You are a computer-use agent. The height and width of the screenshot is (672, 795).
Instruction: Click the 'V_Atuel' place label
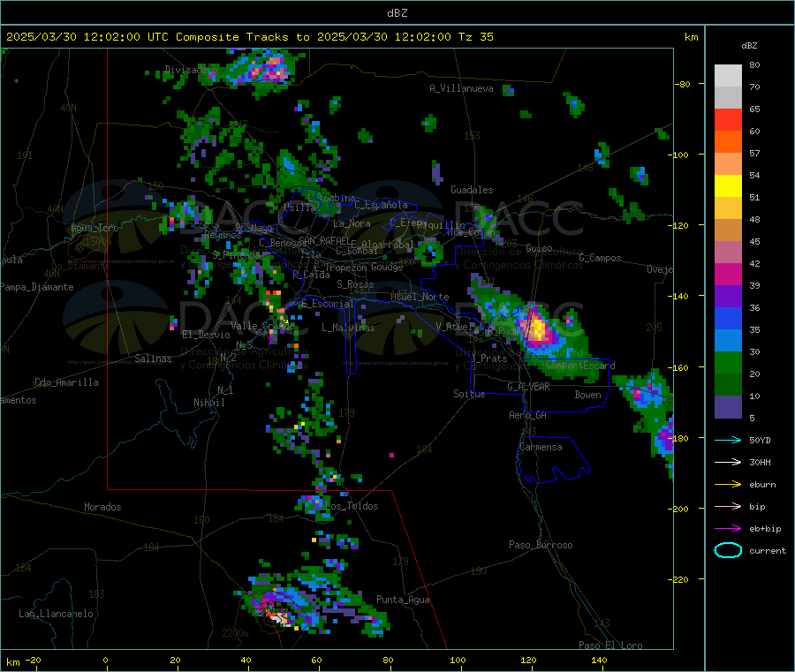[454, 327]
